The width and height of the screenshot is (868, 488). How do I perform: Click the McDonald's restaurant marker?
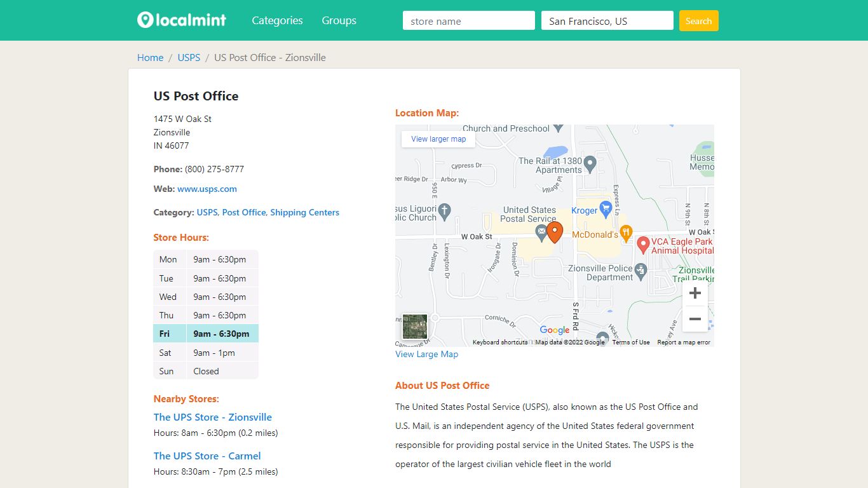point(626,233)
